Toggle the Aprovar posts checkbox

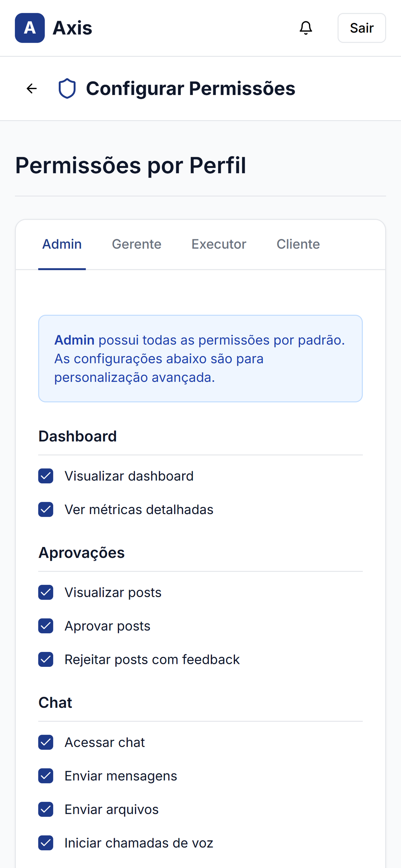tap(46, 626)
